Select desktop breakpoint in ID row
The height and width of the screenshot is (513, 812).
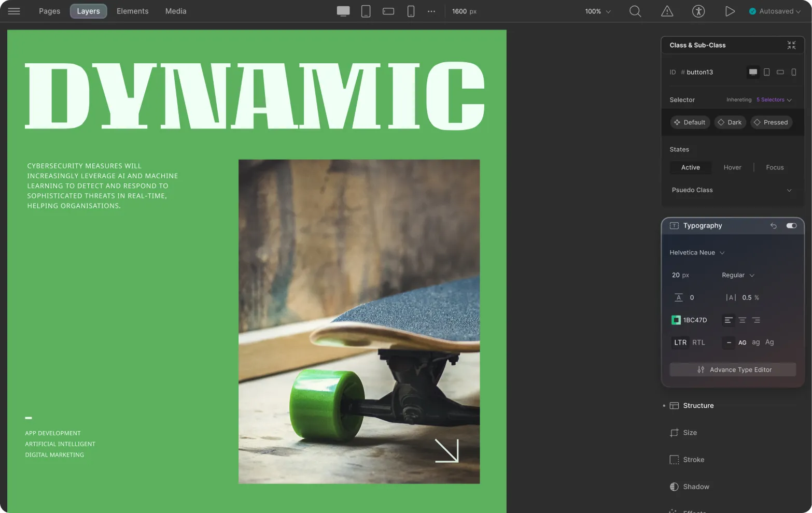(753, 72)
